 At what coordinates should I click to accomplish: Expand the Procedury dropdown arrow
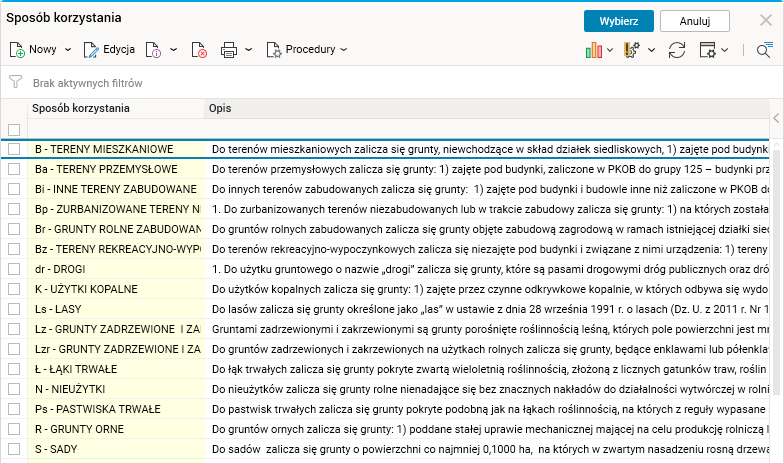click(x=344, y=50)
